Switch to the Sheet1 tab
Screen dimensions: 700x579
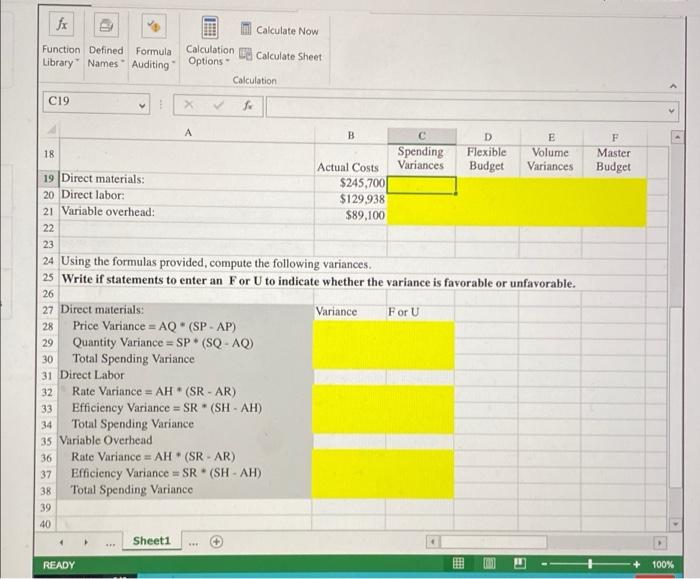(x=152, y=541)
